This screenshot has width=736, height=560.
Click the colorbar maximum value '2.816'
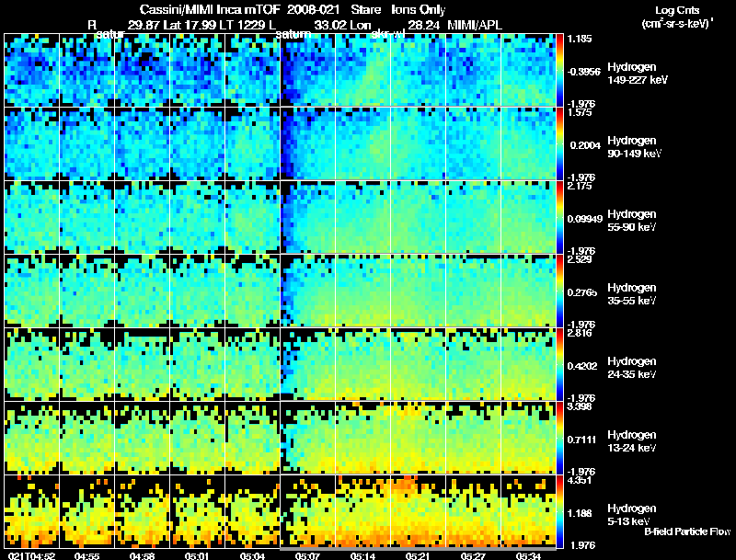[x=580, y=334]
